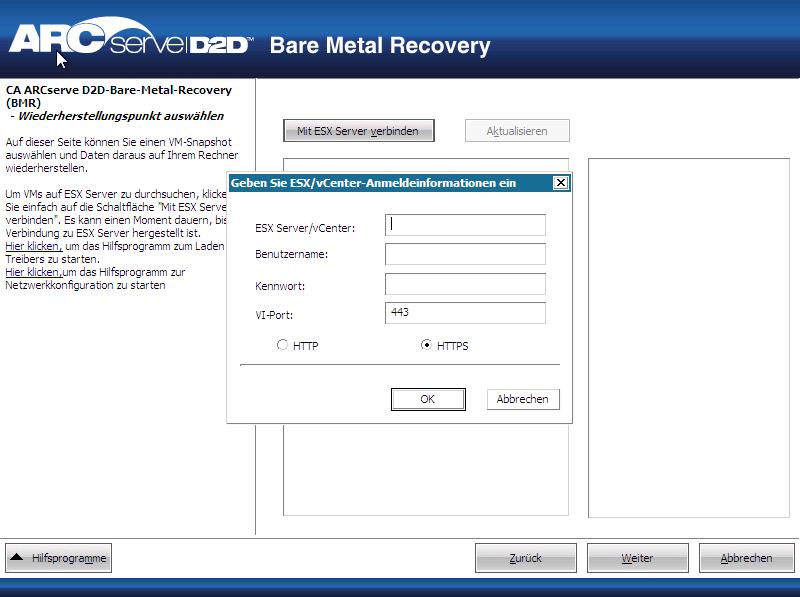Close the ESX/vCenter credentials dialog

[x=563, y=183]
